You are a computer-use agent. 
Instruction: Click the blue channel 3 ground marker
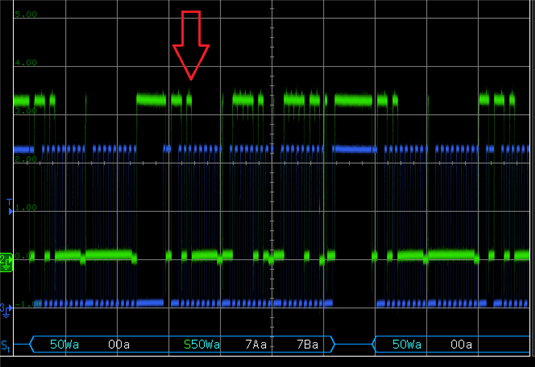click(x=6, y=310)
